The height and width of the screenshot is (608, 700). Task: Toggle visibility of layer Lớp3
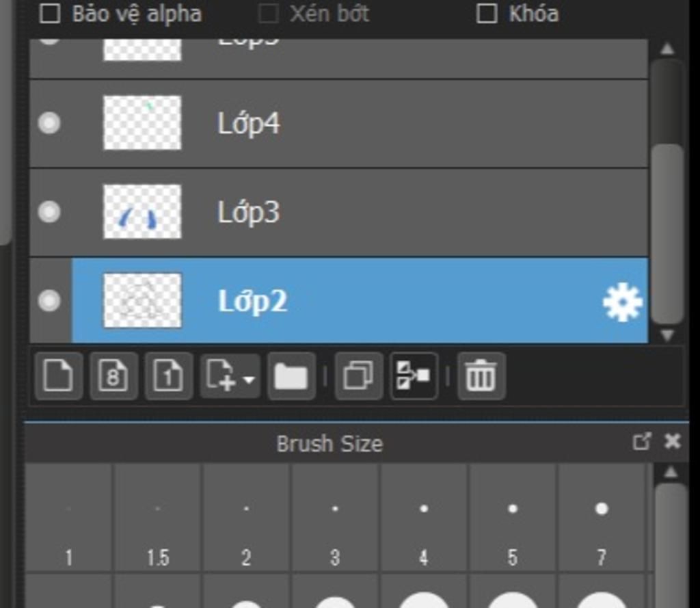49,212
